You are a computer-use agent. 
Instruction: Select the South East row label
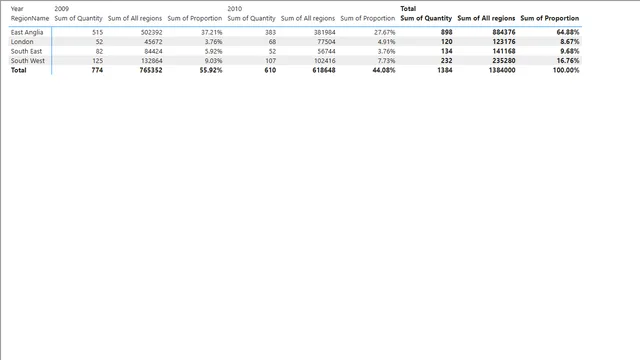tap(26, 51)
